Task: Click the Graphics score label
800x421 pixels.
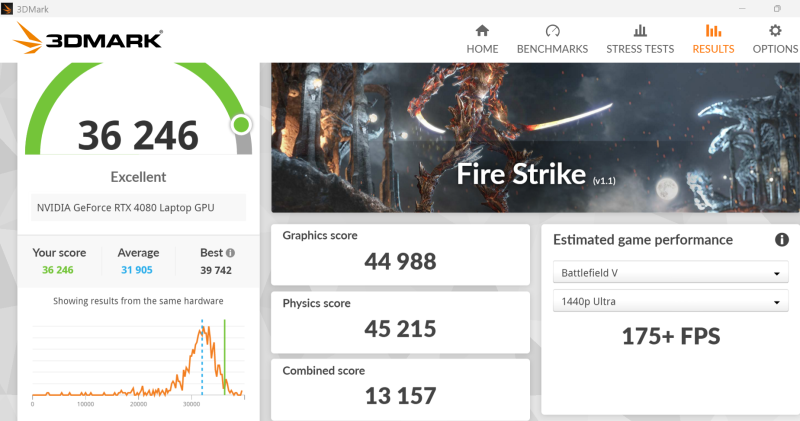Action: [x=320, y=235]
